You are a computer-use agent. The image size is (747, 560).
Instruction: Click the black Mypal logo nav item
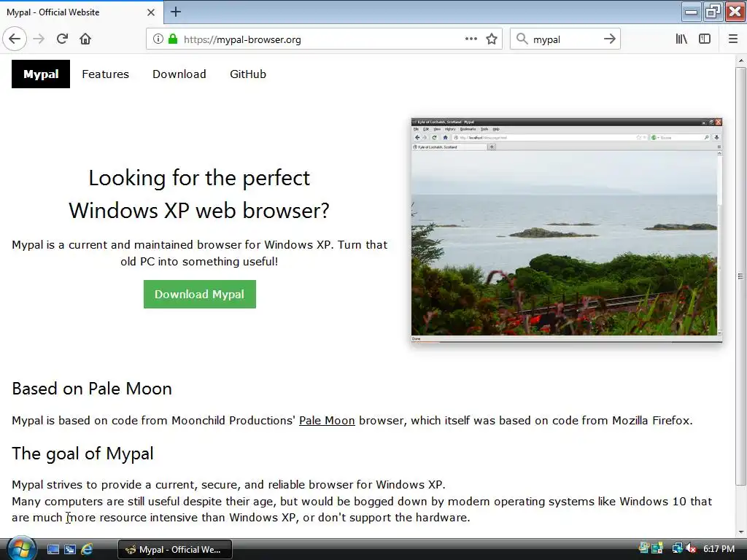[x=41, y=74]
